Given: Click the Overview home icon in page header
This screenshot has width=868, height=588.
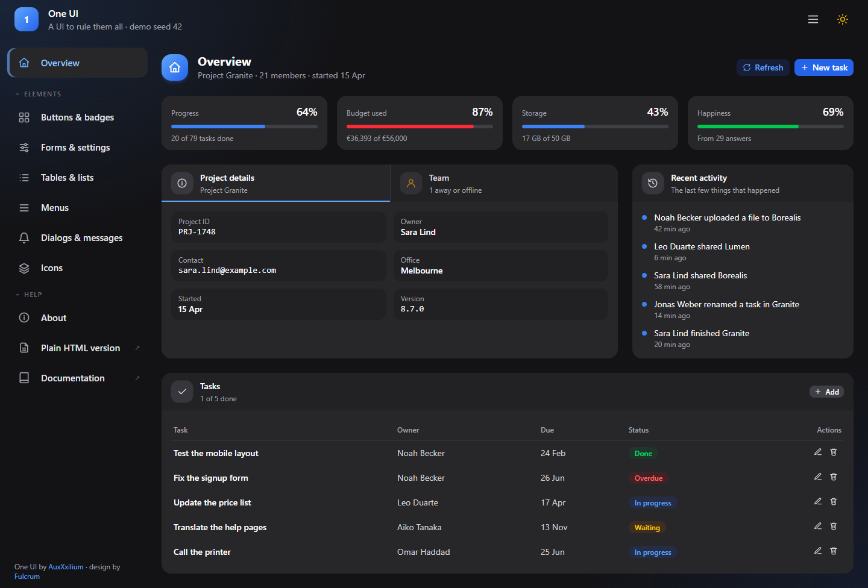Looking at the screenshot, I should point(175,67).
